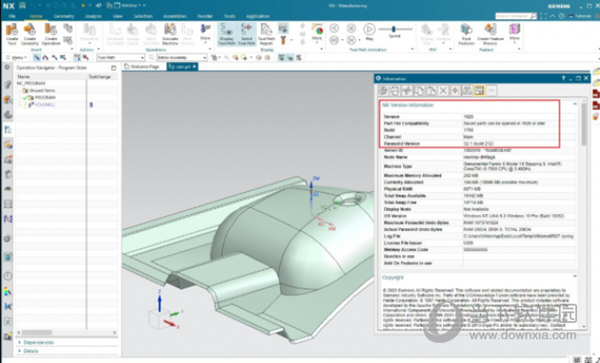Click the gear icon atop resource bar
Screen dimensions: 600x363
click(7, 67)
